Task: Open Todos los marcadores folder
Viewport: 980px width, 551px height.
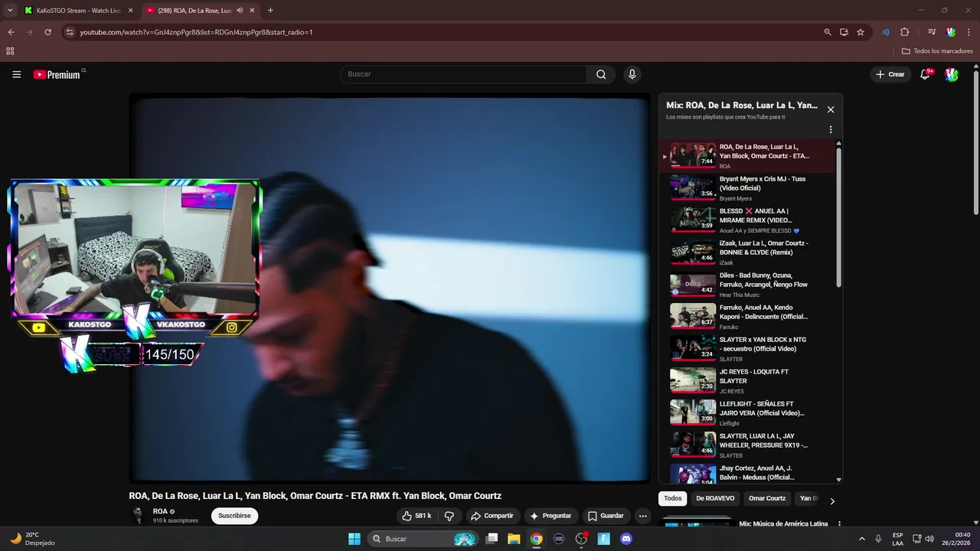Action: pyautogui.click(x=937, y=51)
